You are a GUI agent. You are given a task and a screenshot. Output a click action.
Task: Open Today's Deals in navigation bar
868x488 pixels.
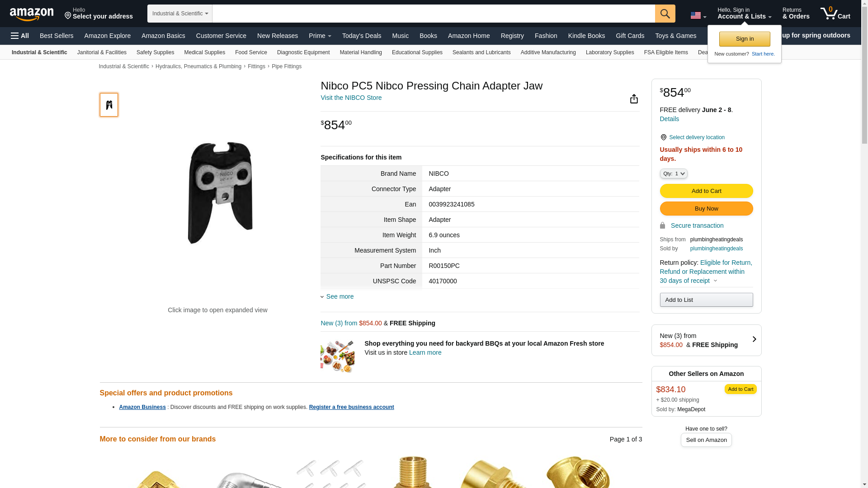(x=362, y=36)
